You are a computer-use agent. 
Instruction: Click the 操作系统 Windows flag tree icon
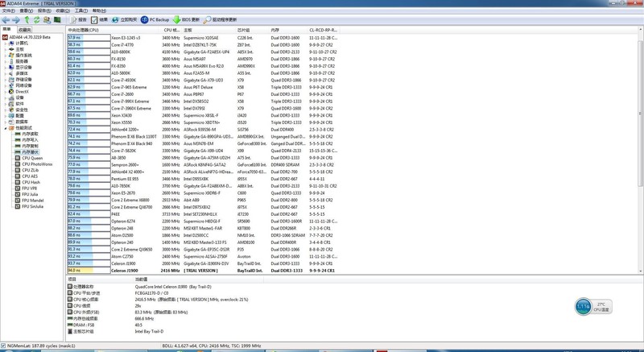[11, 55]
